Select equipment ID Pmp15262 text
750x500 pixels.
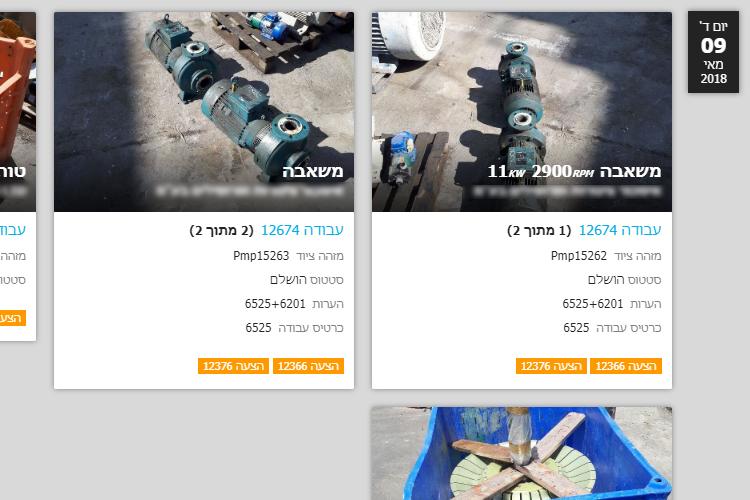[579, 256]
